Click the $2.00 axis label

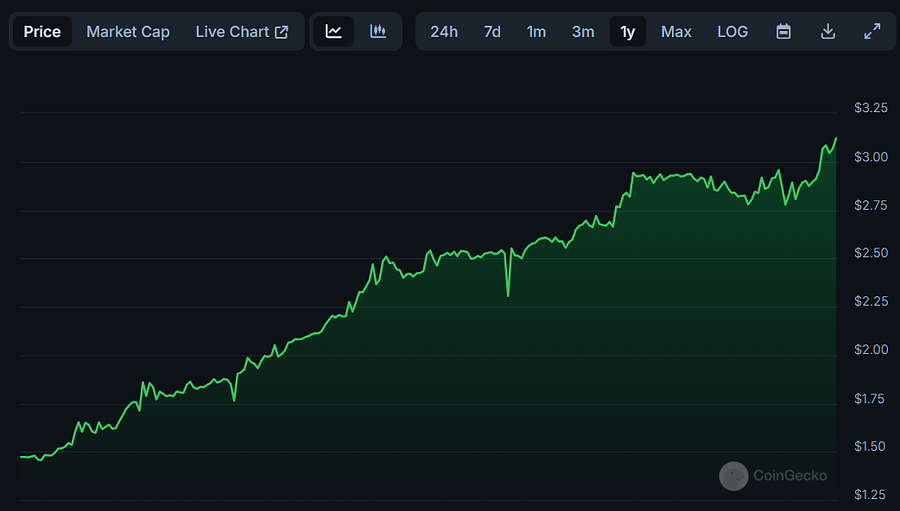coord(871,350)
